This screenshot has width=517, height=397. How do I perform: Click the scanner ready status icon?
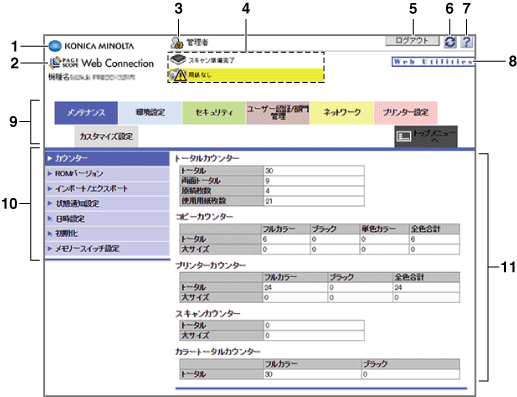178,60
